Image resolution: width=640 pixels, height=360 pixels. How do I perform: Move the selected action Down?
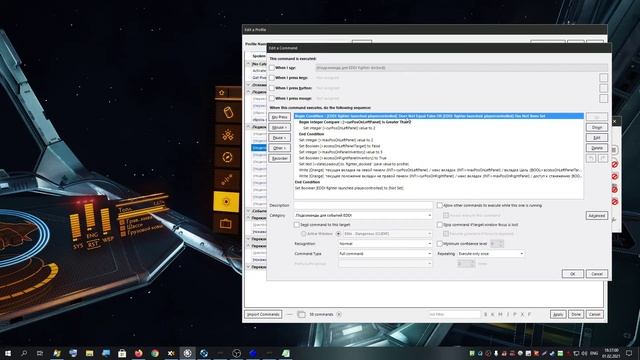coord(597,127)
